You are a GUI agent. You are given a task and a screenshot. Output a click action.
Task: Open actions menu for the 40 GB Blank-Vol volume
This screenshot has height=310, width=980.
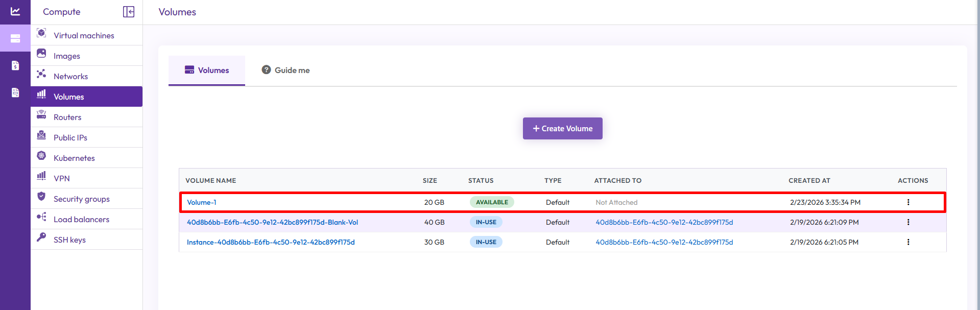tap(908, 222)
